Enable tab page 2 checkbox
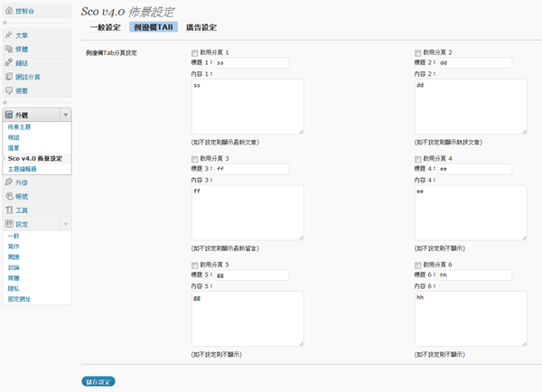This screenshot has width=542, height=392. tap(417, 53)
